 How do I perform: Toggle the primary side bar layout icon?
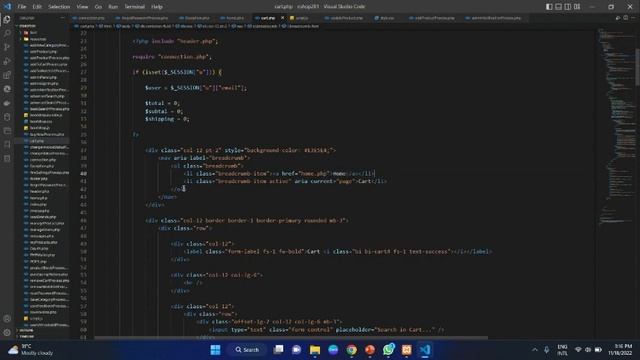pos(549,7)
